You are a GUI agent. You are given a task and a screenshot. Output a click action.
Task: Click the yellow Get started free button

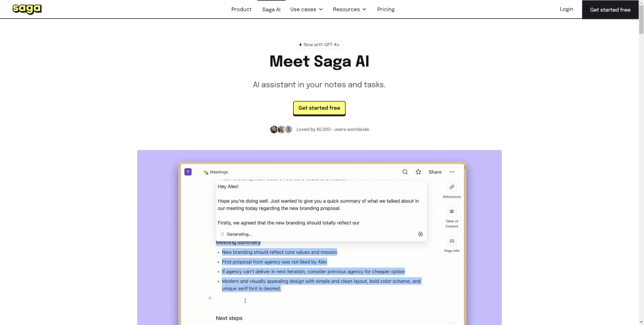coord(319,108)
